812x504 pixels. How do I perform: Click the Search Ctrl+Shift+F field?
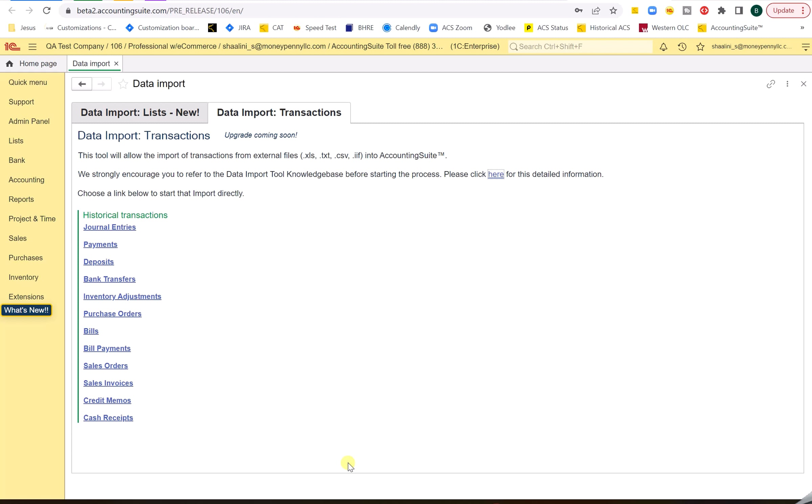click(581, 47)
